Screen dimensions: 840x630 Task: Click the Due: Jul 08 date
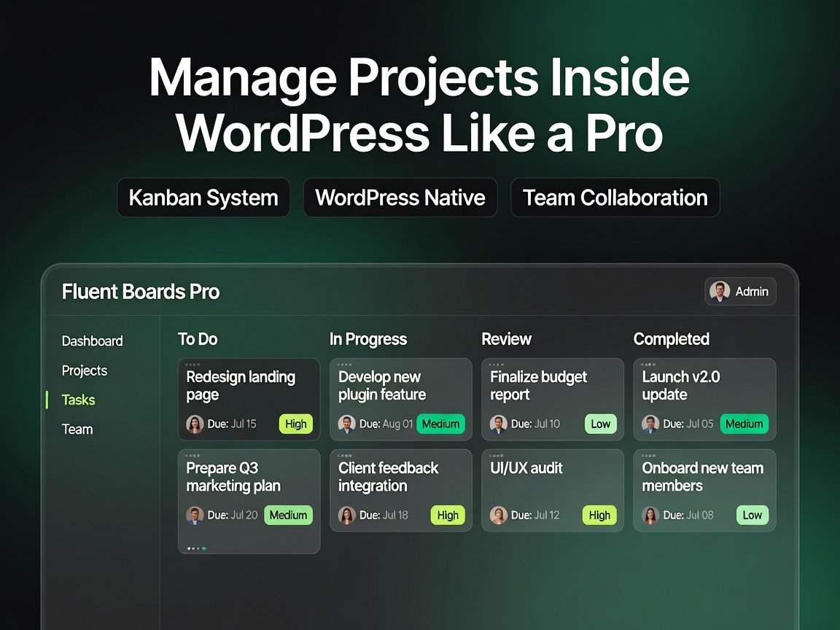(x=688, y=515)
